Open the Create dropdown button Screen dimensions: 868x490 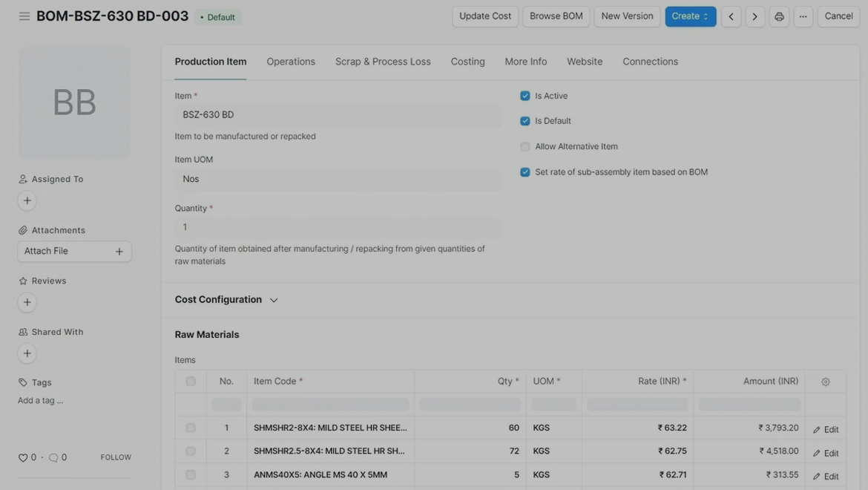(690, 16)
